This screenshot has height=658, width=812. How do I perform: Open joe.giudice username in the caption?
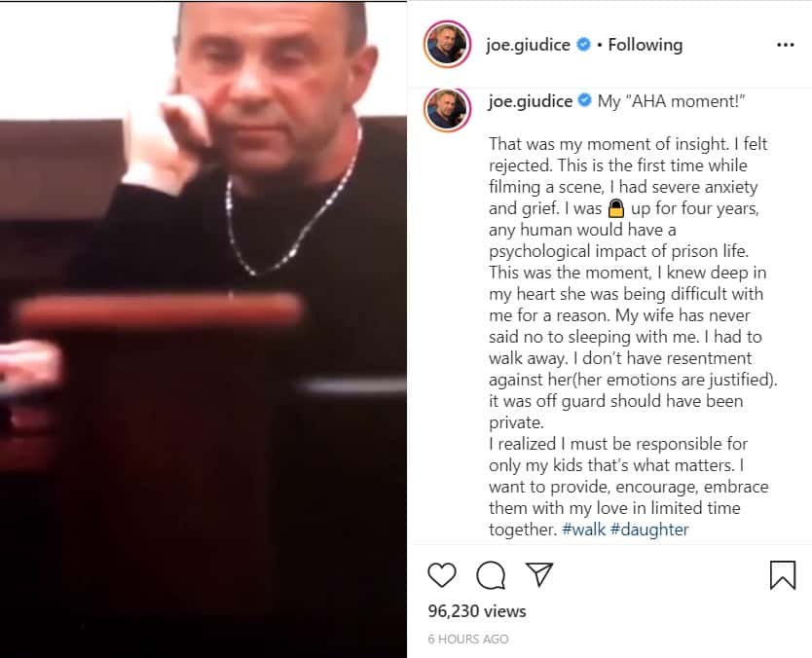[x=531, y=101]
